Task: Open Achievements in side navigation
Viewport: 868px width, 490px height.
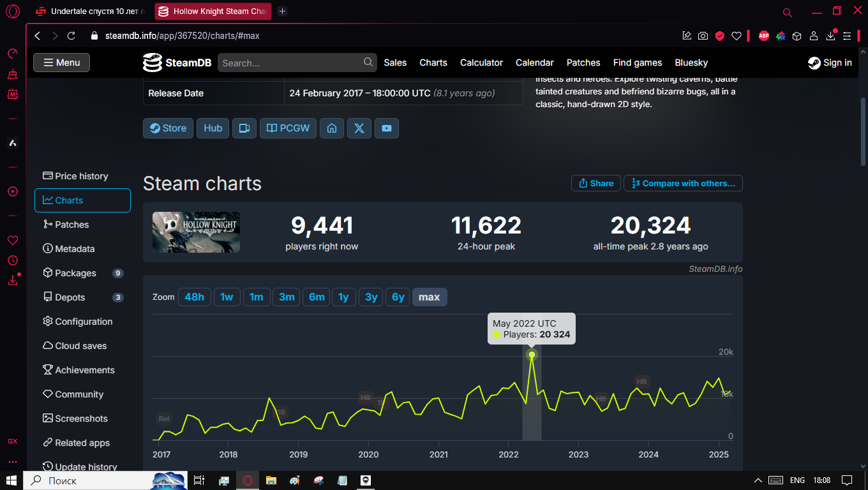Action: click(82, 370)
